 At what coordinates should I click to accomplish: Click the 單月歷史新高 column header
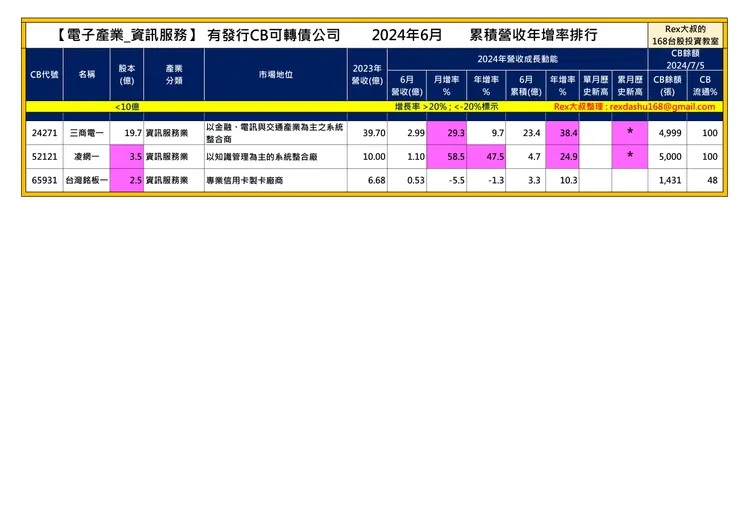[x=596, y=85]
